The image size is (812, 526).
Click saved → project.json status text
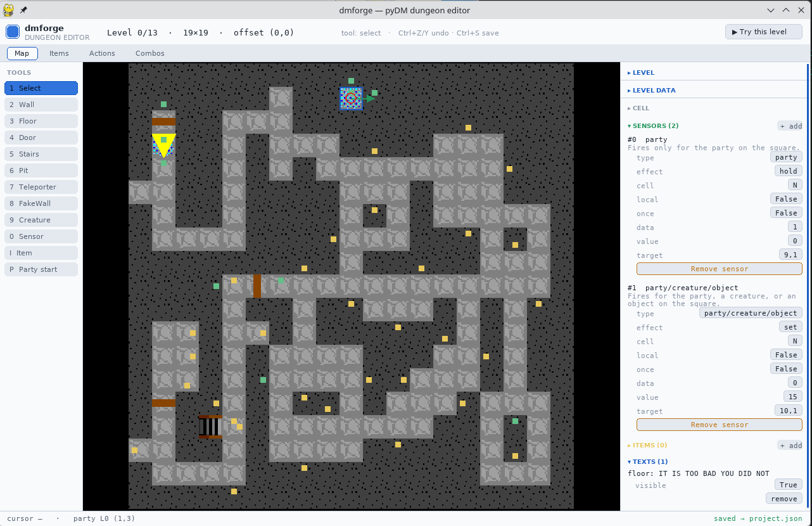tap(758, 518)
